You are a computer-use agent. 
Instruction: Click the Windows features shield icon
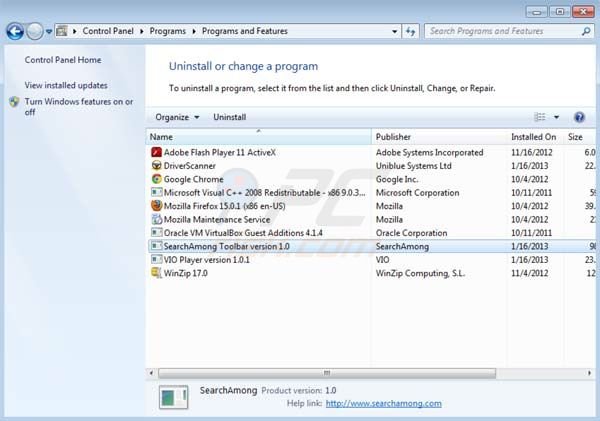[x=13, y=102]
